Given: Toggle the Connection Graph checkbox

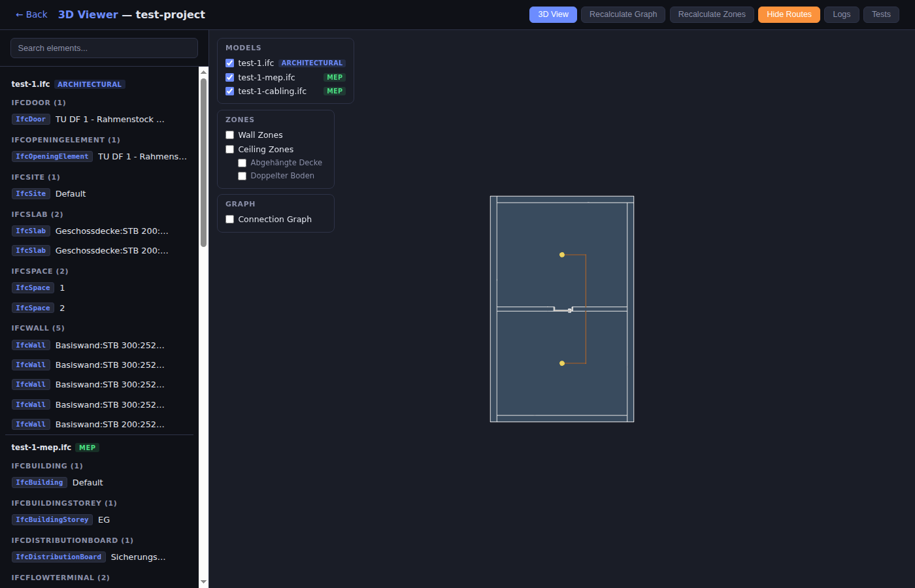Looking at the screenshot, I should point(230,220).
